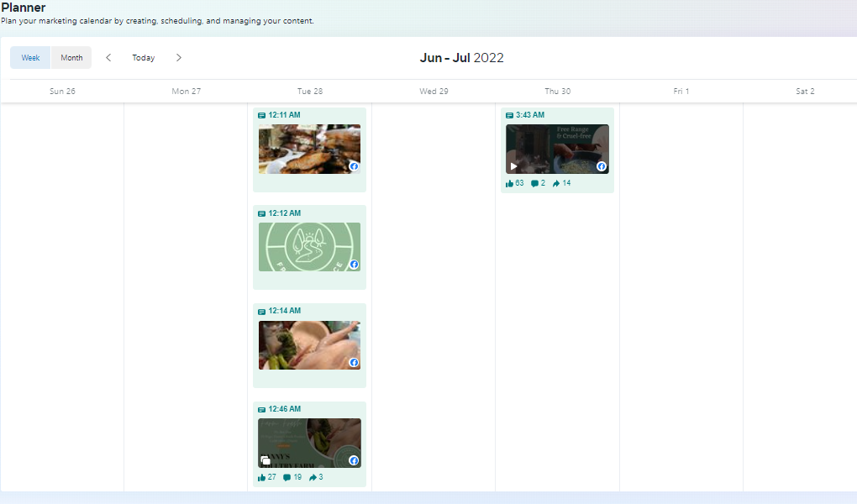Viewport: 857px width, 504px height.
Task: Click the play icon on 3:43 AM video
Action: pos(513,166)
